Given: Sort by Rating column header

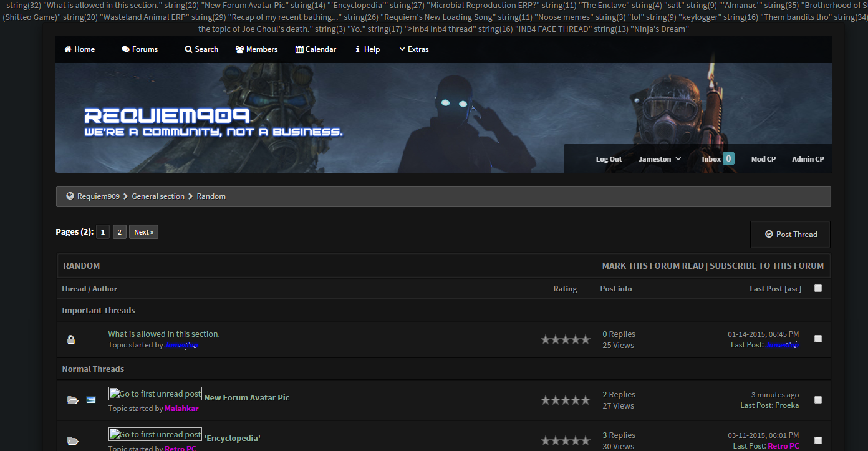Looking at the screenshot, I should point(565,288).
